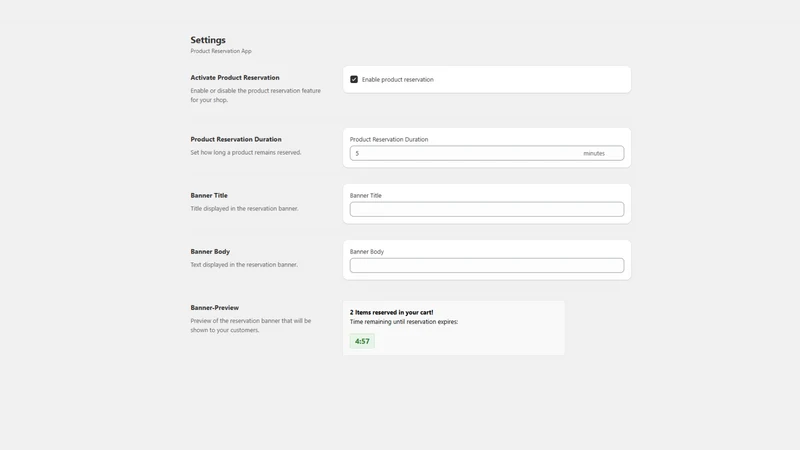Click Text displayed in the reservation banner description
This screenshot has height=450, width=800.
[244, 265]
